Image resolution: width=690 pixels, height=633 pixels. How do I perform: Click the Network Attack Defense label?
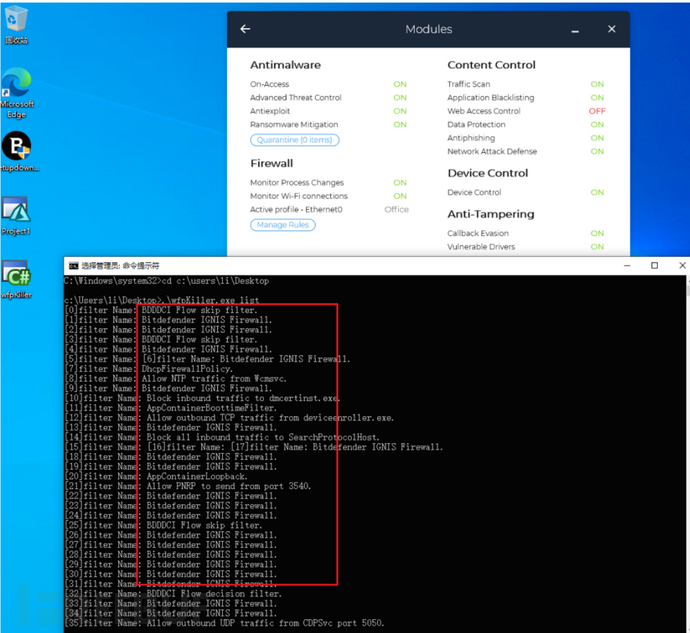point(492,152)
